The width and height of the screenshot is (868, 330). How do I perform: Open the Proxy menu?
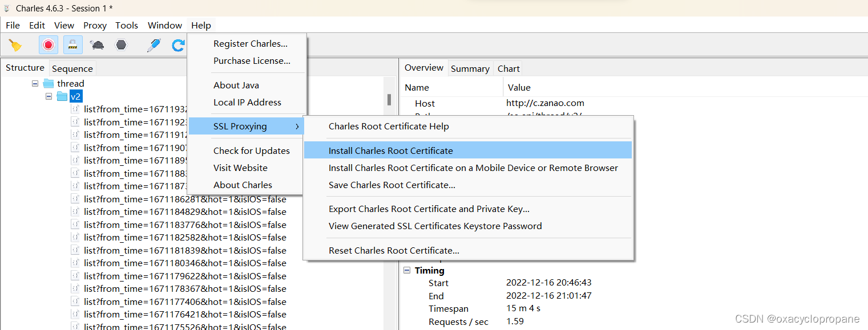[95, 25]
